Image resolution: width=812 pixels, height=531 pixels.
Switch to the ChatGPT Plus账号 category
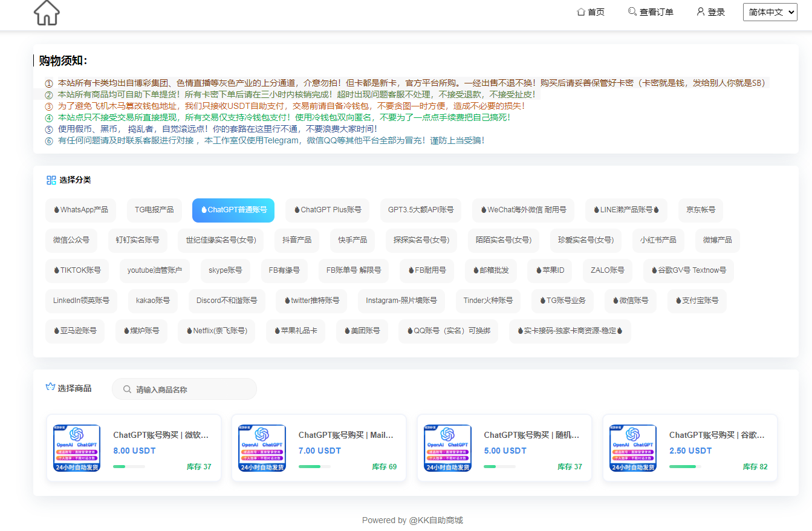pos(327,210)
